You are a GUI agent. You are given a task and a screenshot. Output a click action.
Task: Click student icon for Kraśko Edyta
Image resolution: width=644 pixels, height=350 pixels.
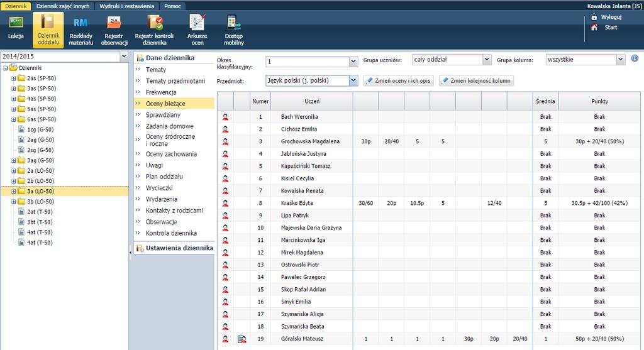pos(225,203)
